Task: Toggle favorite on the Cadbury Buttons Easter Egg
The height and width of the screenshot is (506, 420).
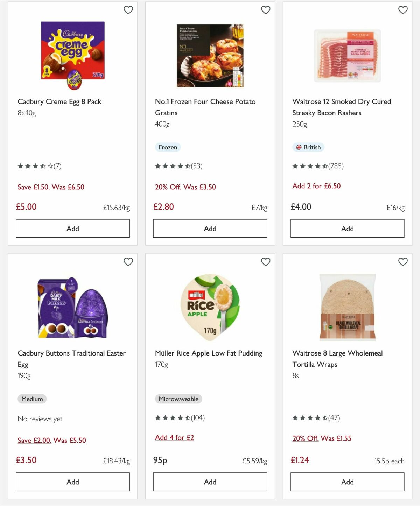Action: (x=128, y=262)
